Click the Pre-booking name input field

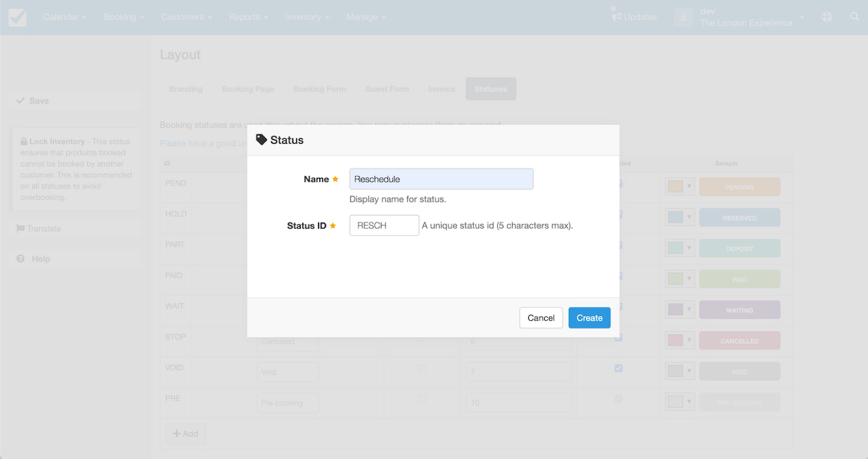(x=288, y=403)
